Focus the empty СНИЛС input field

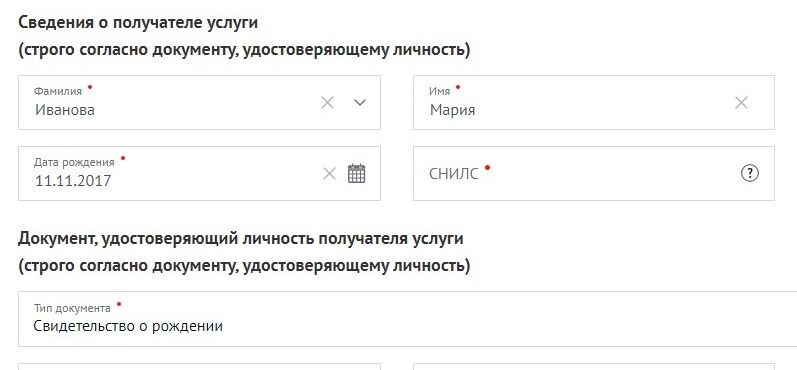(594, 174)
